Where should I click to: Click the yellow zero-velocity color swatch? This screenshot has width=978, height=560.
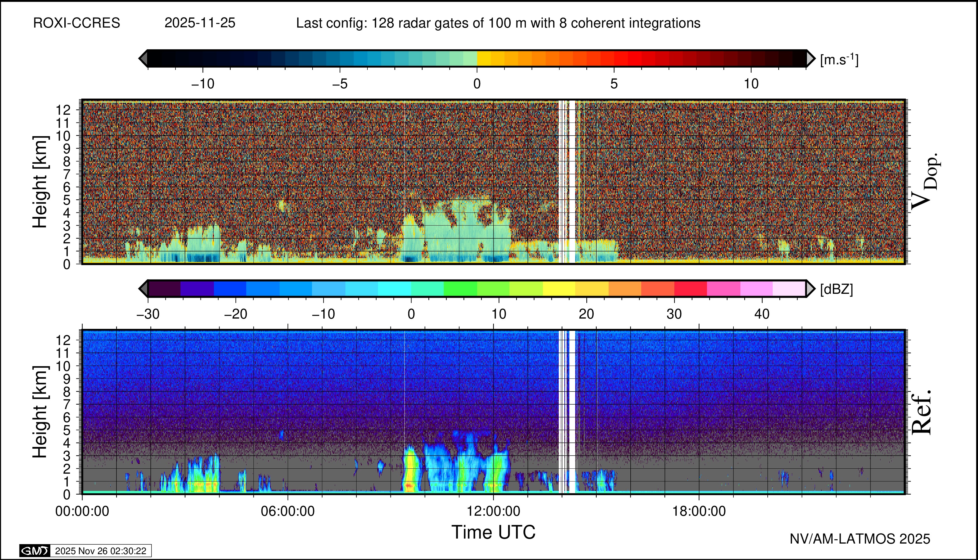click(x=484, y=58)
